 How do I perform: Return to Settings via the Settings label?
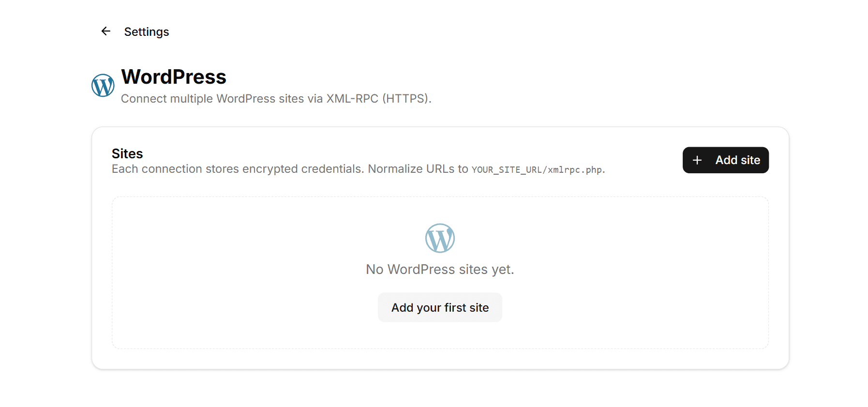point(147,32)
